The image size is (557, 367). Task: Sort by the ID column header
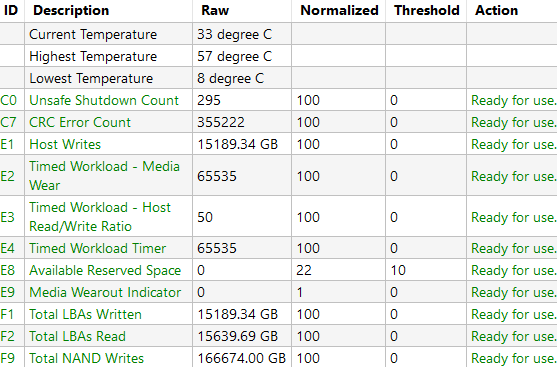click(10, 11)
